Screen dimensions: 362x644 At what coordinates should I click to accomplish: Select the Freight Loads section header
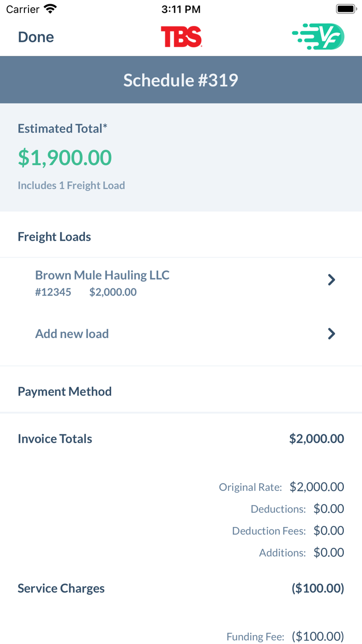click(54, 237)
